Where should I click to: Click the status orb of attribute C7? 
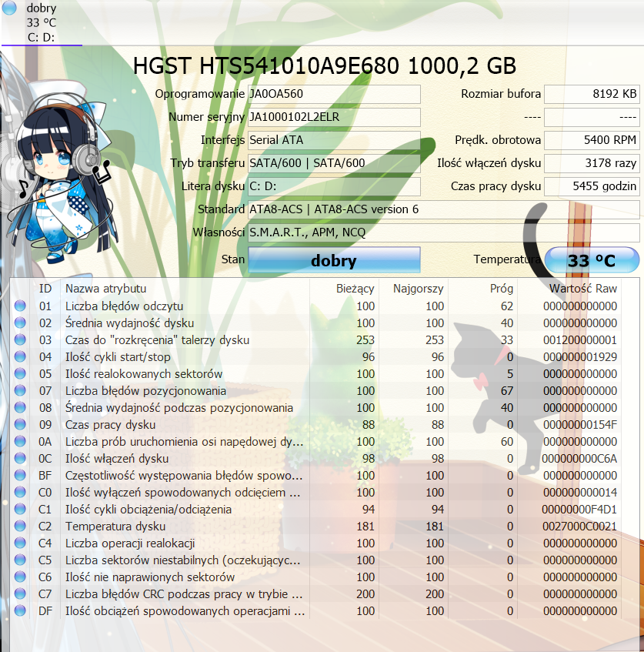point(20,594)
